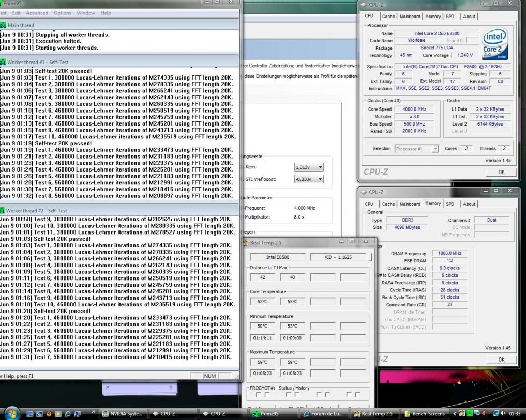This screenshot has height=420, width=526.
Task: Click the Execution halted log line
Action: pos(41,41)
